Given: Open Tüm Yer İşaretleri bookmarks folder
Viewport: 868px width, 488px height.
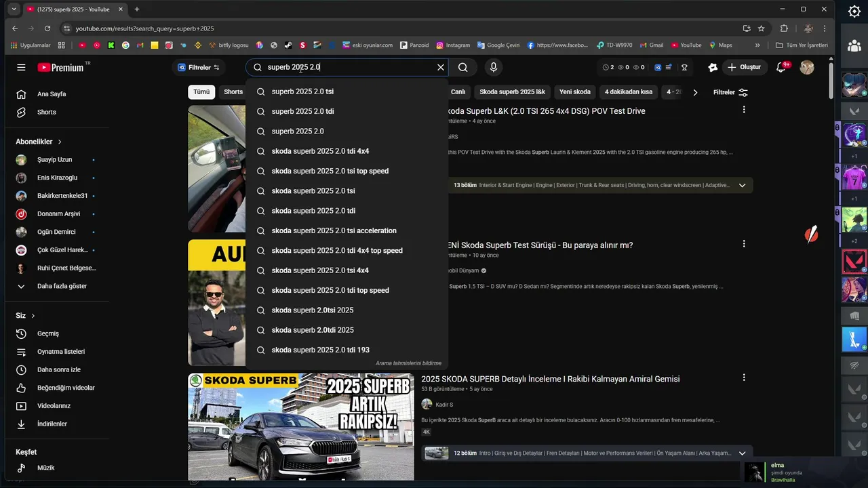Looking at the screenshot, I should point(802,45).
